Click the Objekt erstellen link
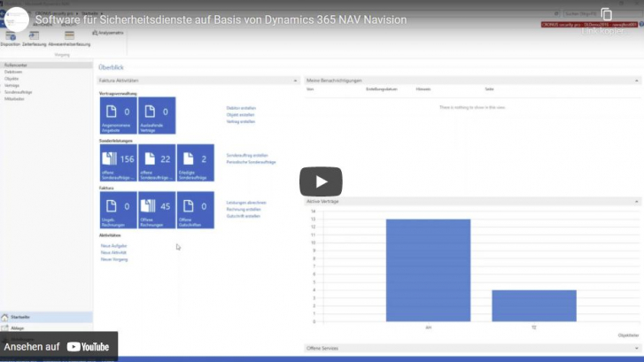Viewport: 644px width, 362px height. [x=240, y=114]
